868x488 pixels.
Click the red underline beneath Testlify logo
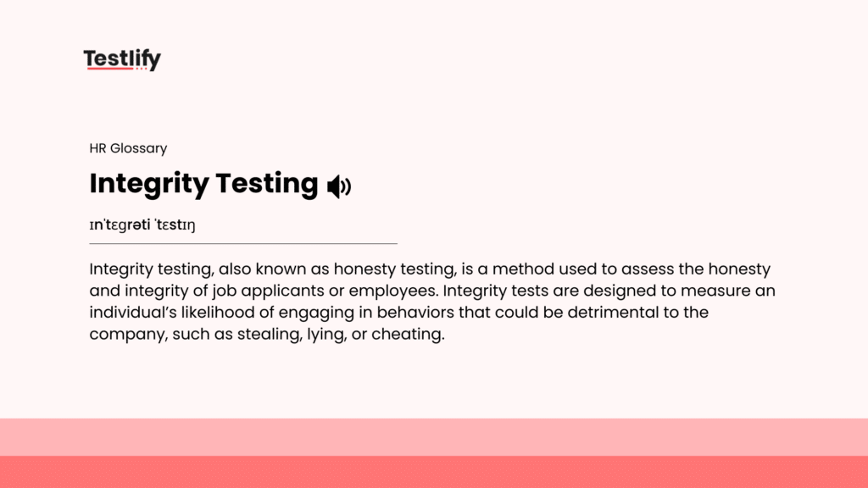pyautogui.click(x=109, y=68)
